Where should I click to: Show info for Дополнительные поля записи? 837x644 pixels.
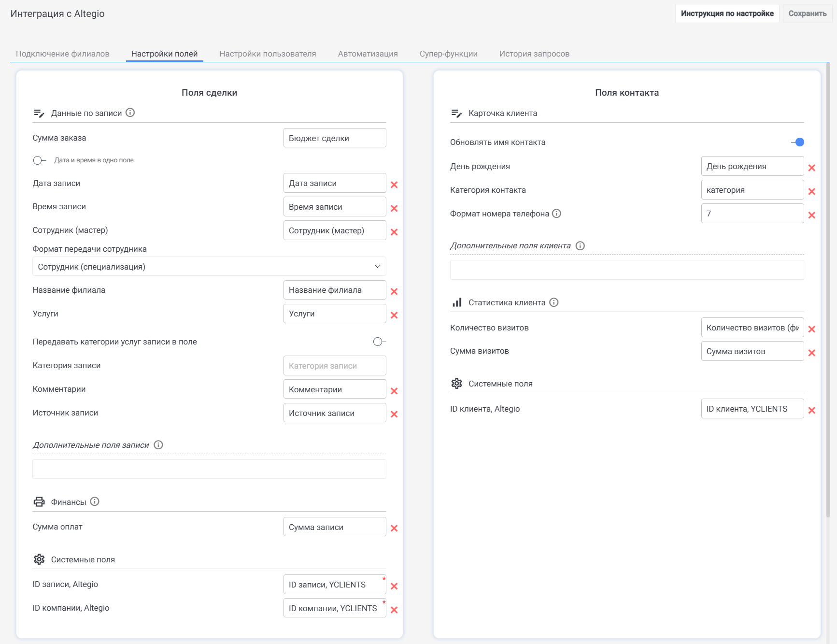[158, 444]
